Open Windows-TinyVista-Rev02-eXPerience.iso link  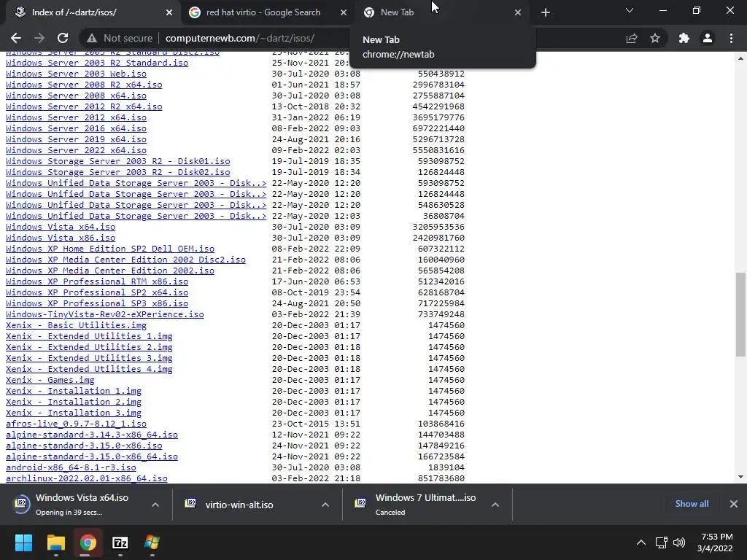coord(105,314)
